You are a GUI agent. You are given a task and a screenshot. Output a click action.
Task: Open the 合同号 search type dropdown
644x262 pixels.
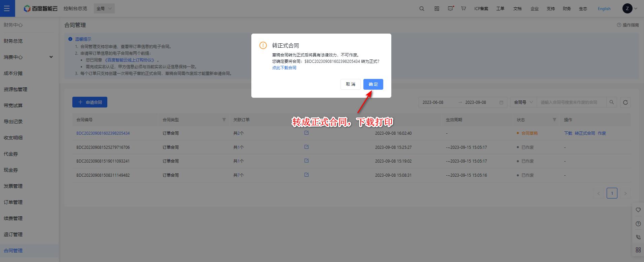coord(523,102)
